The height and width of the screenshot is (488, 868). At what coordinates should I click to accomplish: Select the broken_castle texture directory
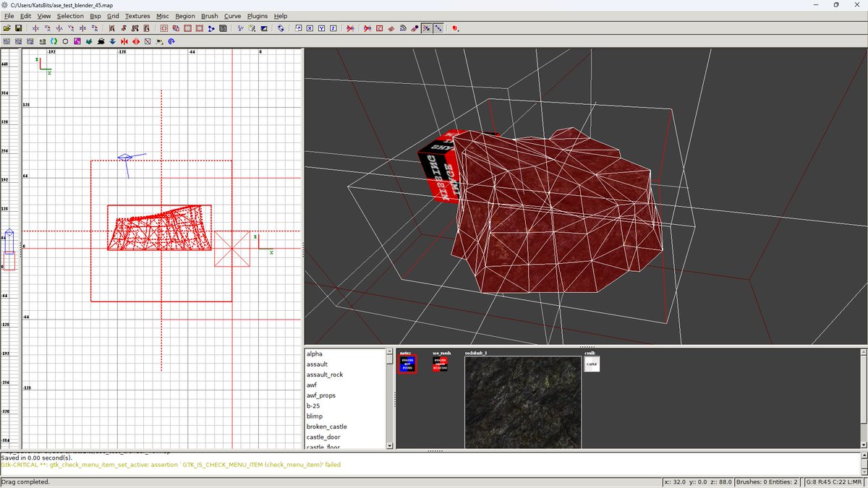[x=326, y=427]
